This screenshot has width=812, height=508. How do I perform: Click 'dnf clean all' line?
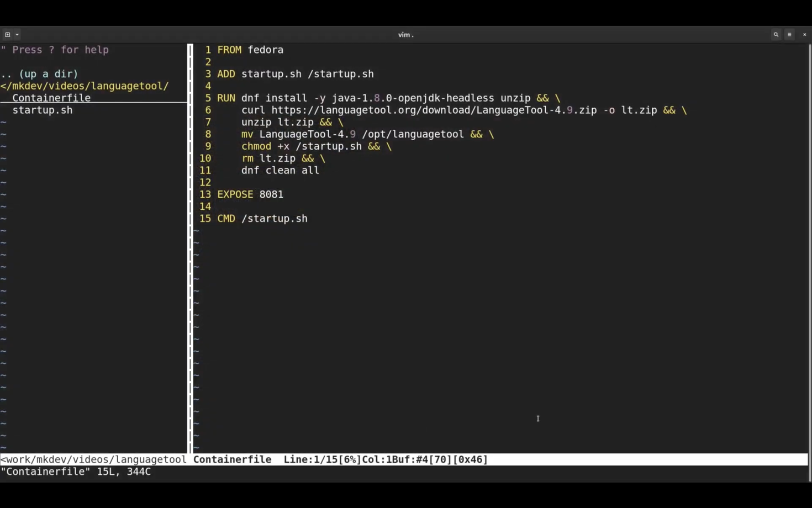point(280,170)
